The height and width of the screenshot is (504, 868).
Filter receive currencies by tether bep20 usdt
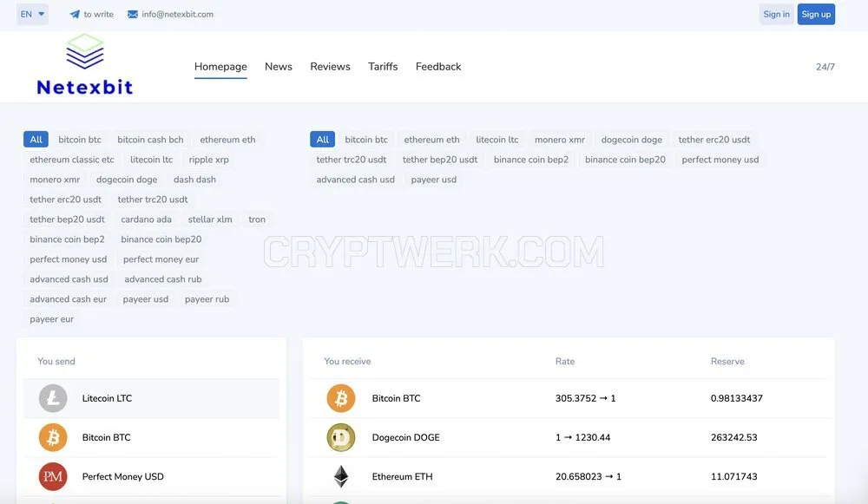[x=439, y=160]
